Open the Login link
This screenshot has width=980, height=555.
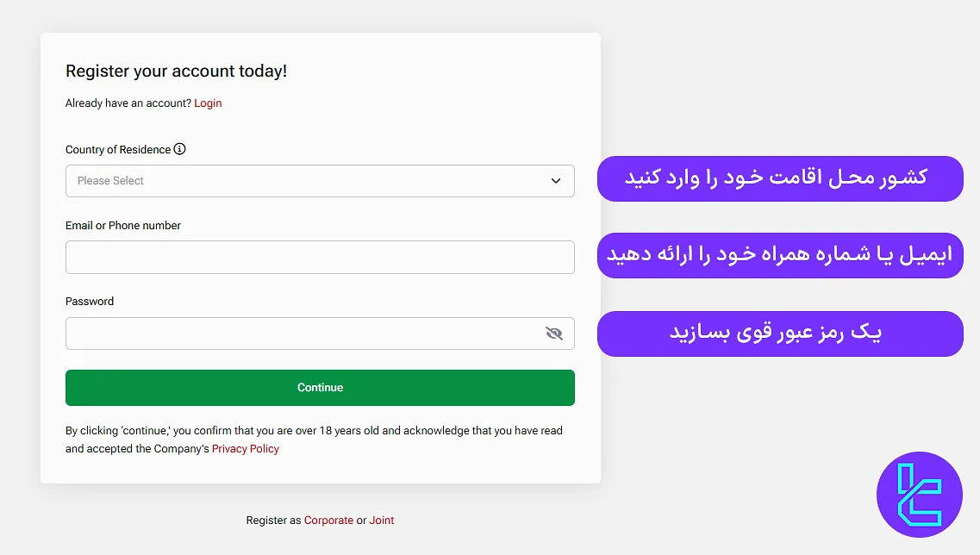tap(208, 103)
